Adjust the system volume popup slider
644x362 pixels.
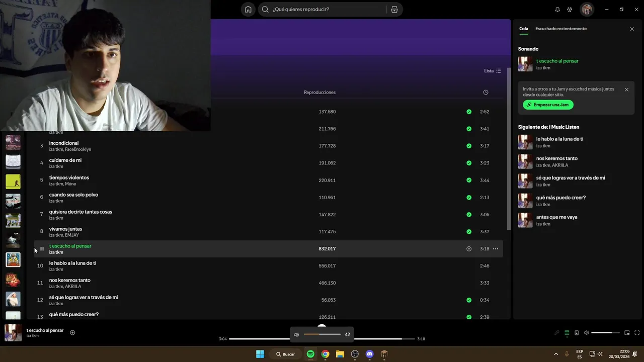click(x=322, y=334)
